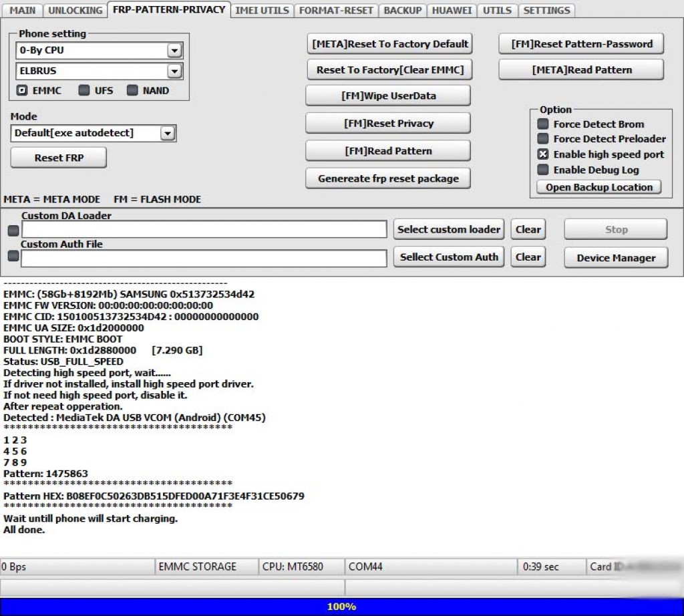The height and width of the screenshot is (616, 684).
Task: Open the FORMAT-RESET tab
Action: click(x=336, y=10)
